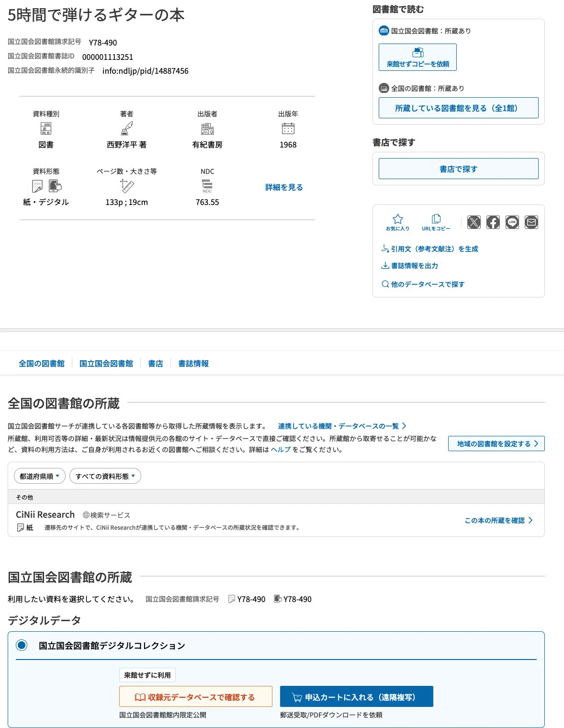564x728 pixels.
Task: Click 申込カートに入れる(遠隔複写) button
Action: [x=357, y=696]
